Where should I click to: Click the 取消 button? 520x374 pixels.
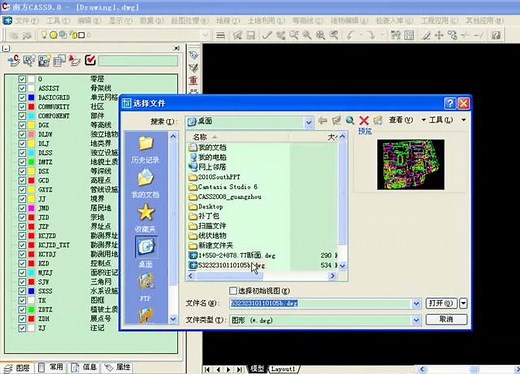[446, 319]
